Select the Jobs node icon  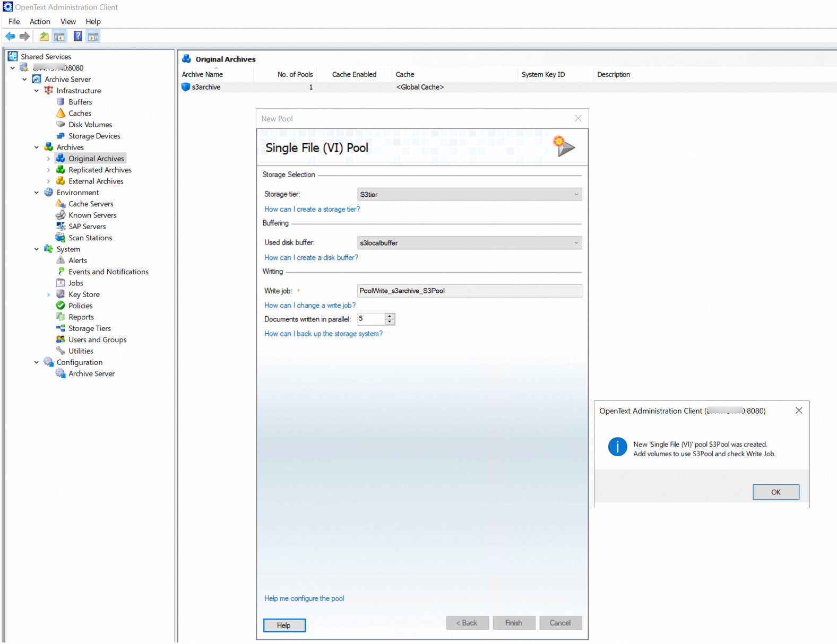pos(61,283)
